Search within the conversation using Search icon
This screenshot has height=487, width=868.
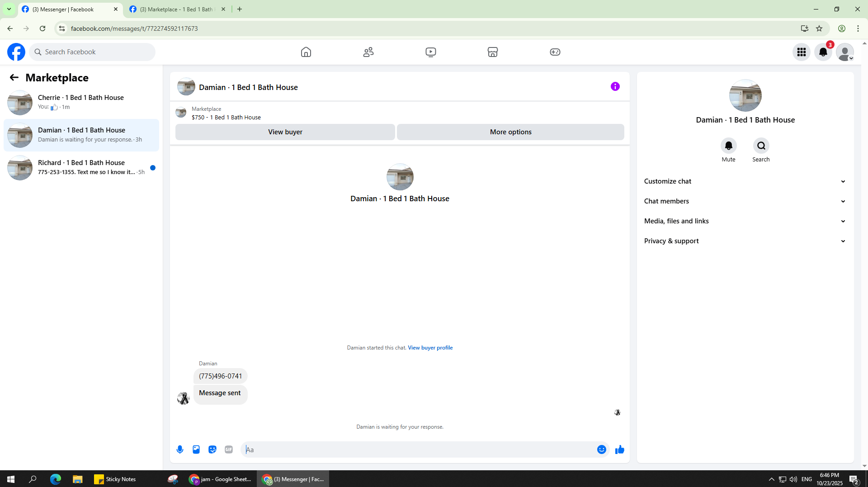click(x=761, y=146)
